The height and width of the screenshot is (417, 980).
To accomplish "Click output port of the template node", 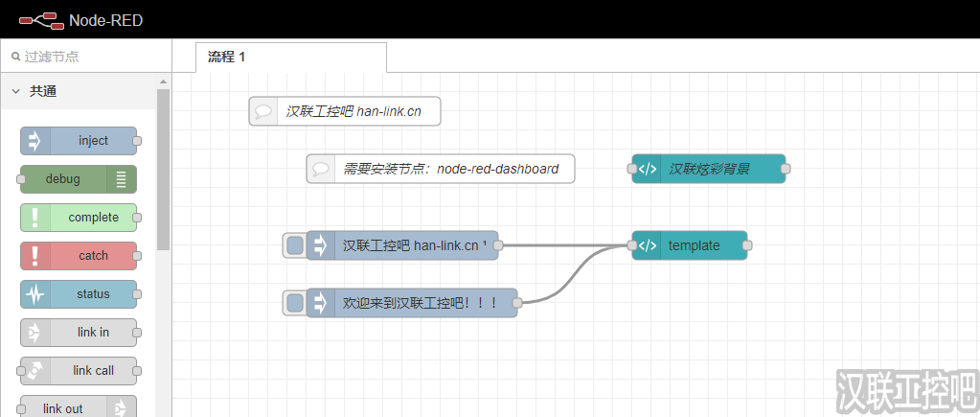I will 747,245.
